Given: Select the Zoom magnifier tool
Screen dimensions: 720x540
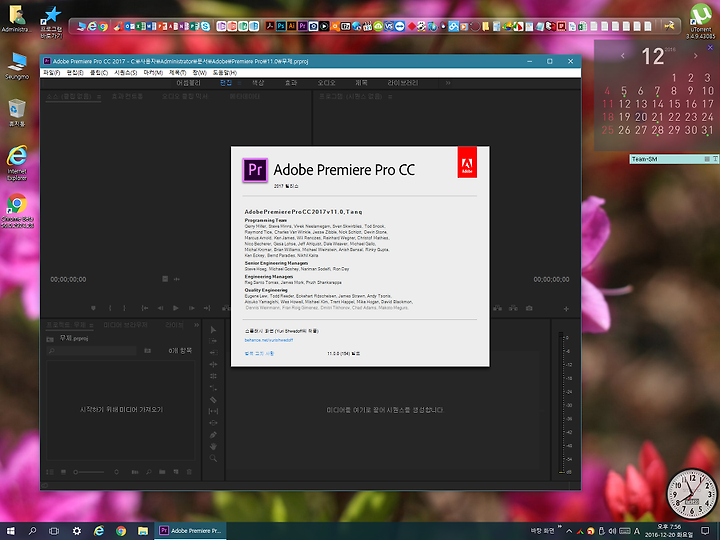Looking at the screenshot, I should pyautogui.click(x=213, y=458).
